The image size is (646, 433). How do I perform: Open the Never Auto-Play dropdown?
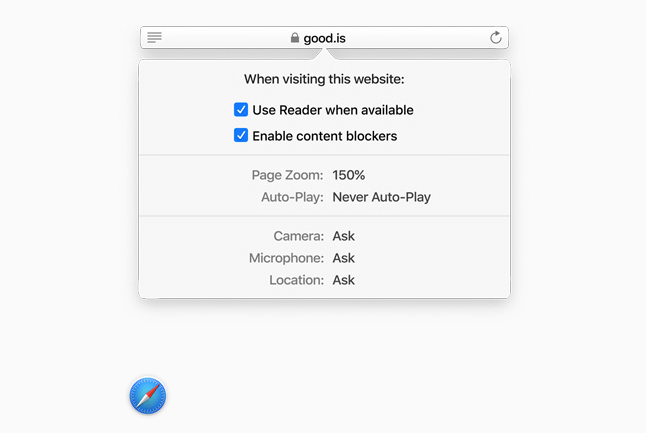tap(382, 197)
